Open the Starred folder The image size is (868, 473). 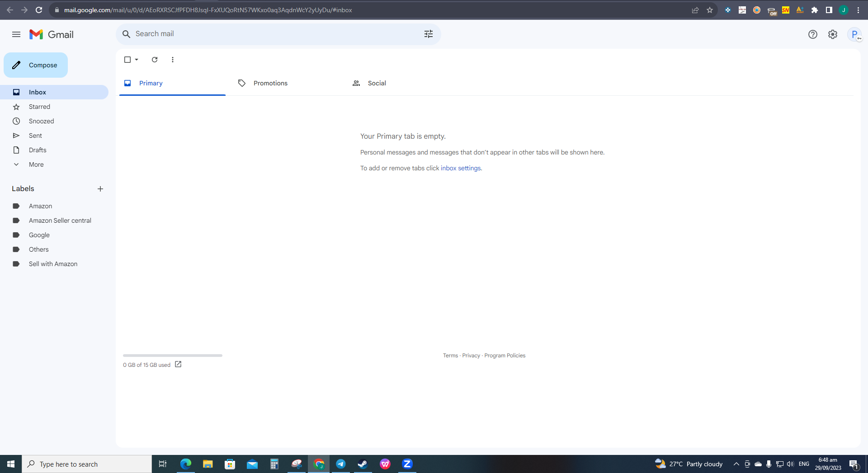pos(54,107)
